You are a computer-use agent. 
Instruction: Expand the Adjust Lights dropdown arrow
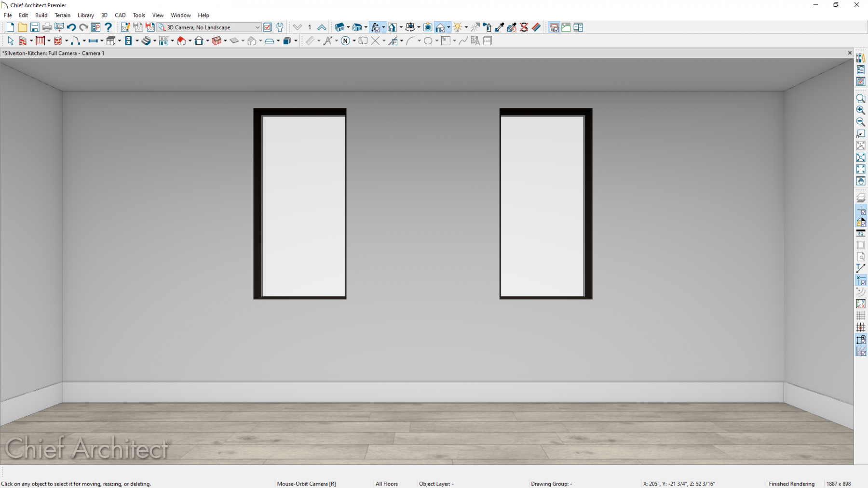(466, 27)
